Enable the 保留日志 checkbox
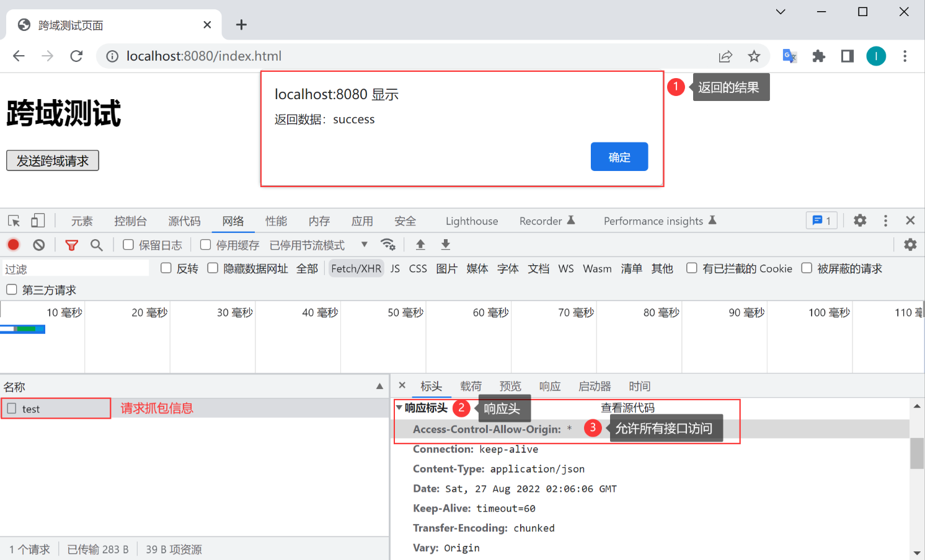 (x=128, y=245)
